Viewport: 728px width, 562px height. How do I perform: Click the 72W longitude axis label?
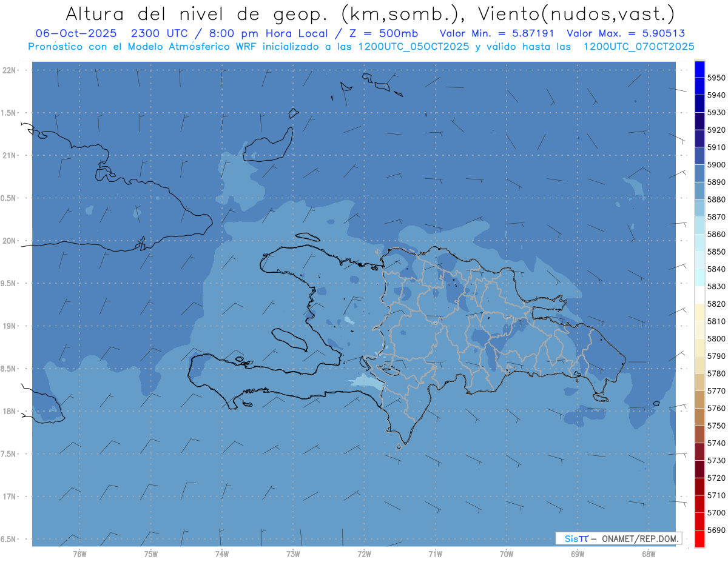coord(364,554)
